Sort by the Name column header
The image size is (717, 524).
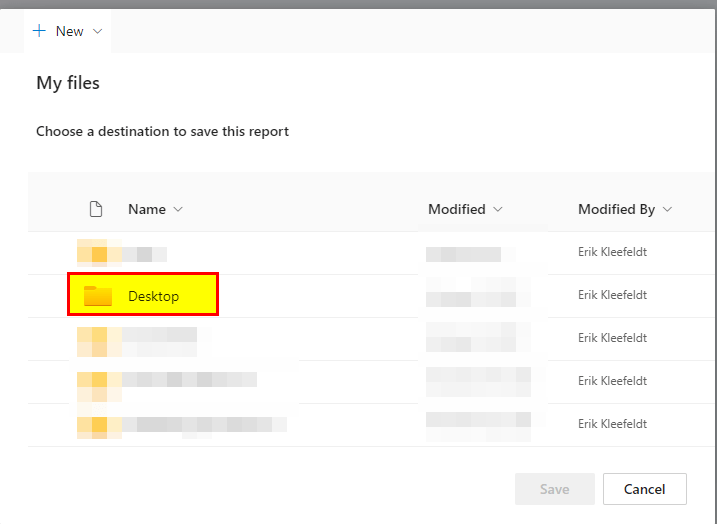[x=146, y=209]
